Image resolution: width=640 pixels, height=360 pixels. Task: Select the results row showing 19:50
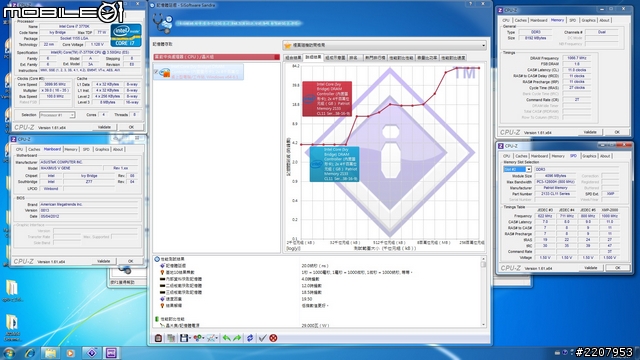pos(318,299)
